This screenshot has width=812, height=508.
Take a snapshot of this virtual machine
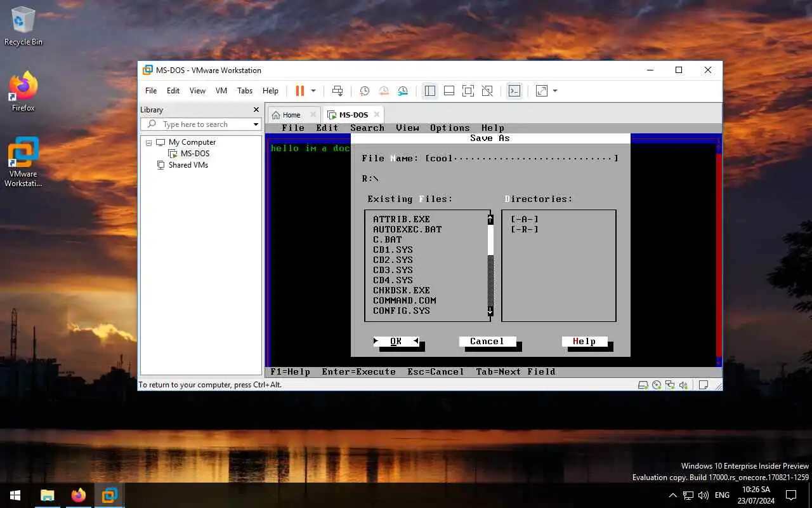[365, 91]
